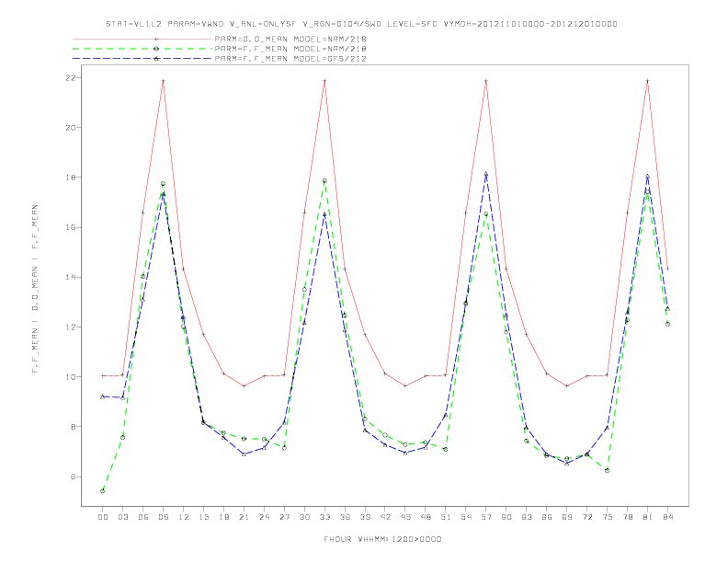
Task: Click the blue triangle data point at hour 00
Action: pos(103,396)
